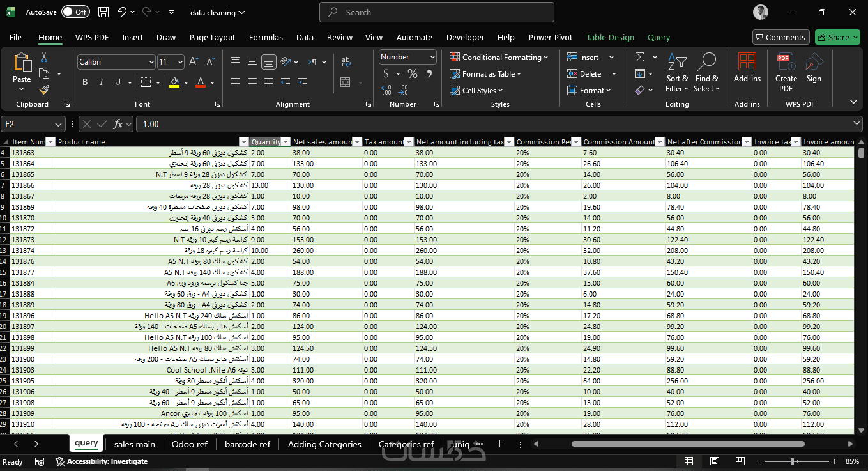Viewport: 868px width, 471px height.
Task: Toggle the AutoSave switch
Action: 75,12
